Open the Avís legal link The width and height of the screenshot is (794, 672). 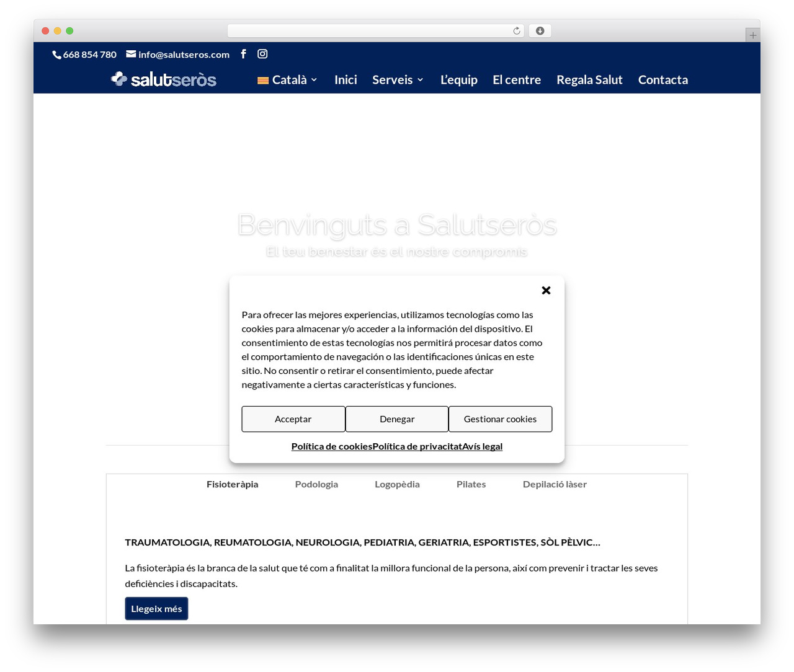(483, 446)
